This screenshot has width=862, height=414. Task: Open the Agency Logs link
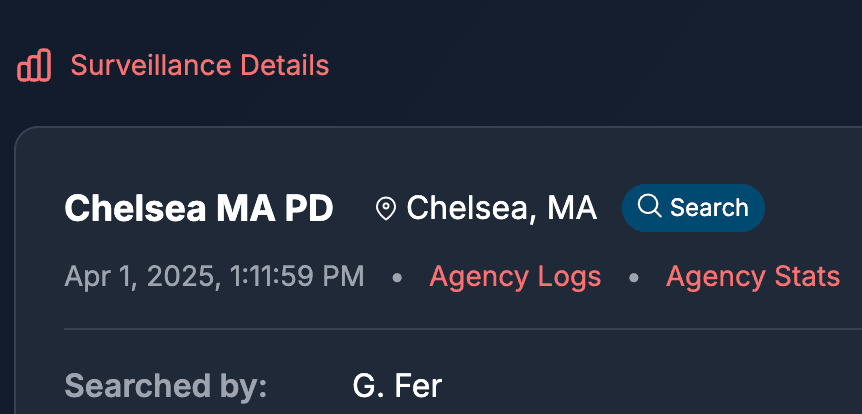tap(515, 276)
